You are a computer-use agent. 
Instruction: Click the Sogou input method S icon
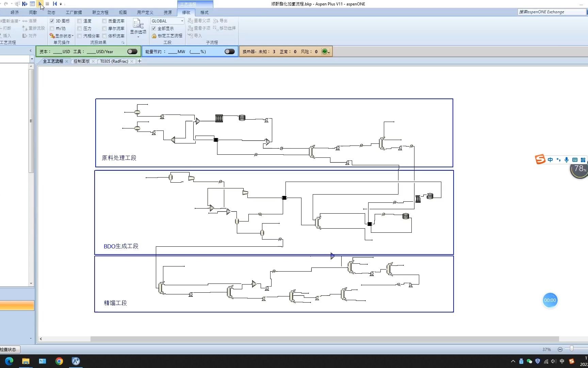coord(540,159)
